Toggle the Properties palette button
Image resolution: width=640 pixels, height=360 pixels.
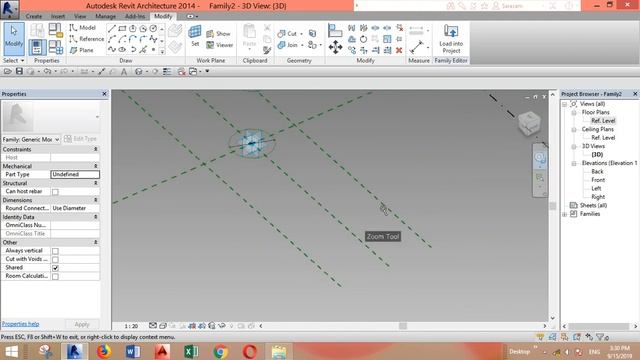(x=37, y=47)
